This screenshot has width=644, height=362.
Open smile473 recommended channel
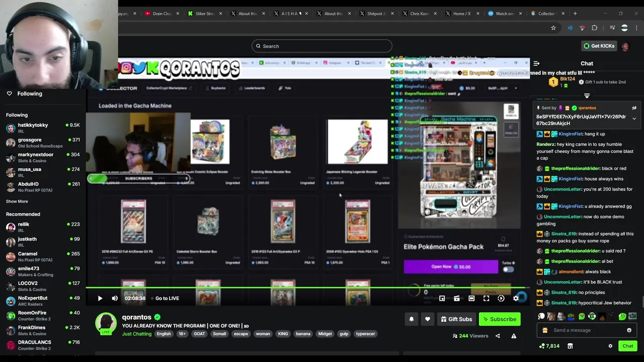(43, 271)
